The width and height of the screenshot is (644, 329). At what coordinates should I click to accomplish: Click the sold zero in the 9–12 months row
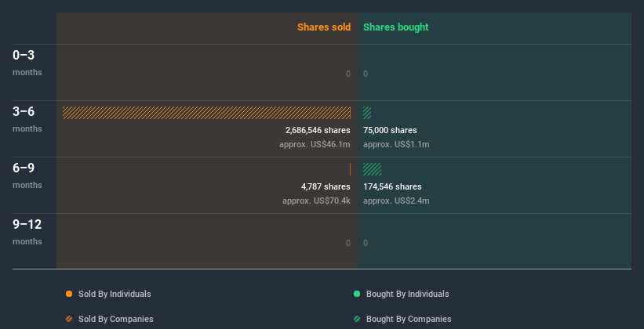pos(347,243)
